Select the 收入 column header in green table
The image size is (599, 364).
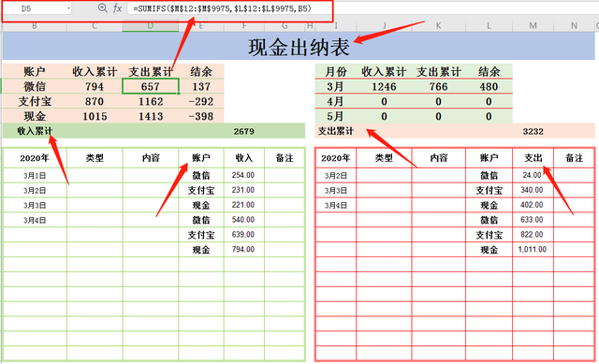[243, 158]
